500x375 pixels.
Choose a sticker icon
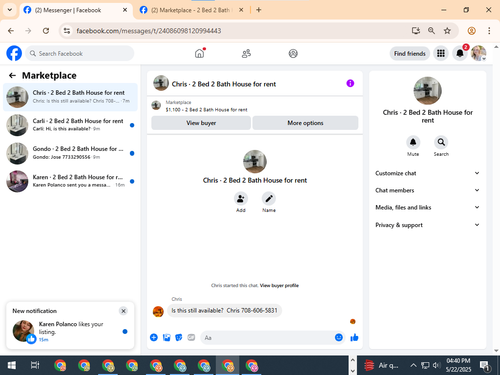coord(179,338)
